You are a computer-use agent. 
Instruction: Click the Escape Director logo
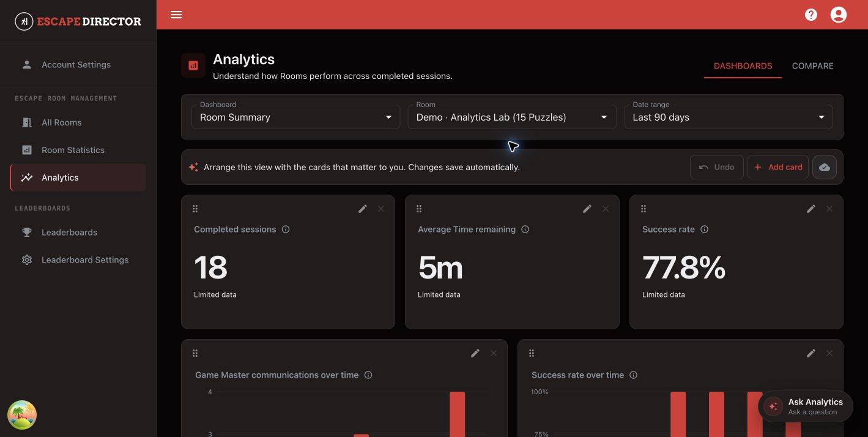click(78, 21)
